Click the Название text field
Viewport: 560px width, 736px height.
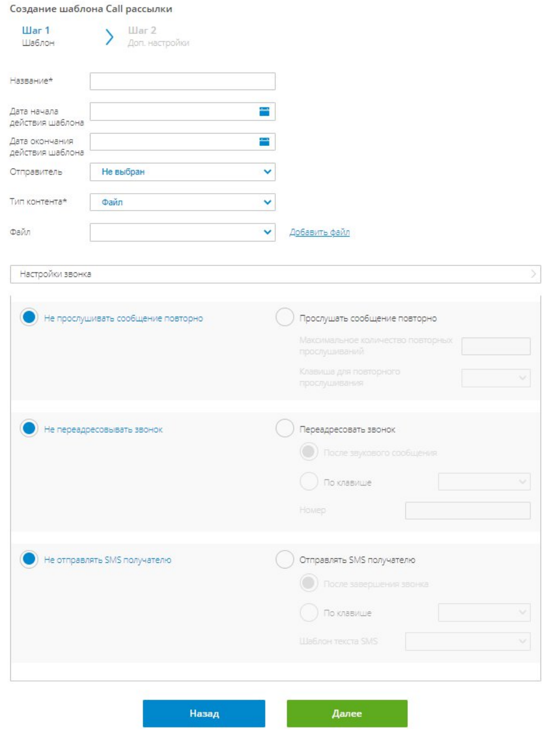[182, 81]
